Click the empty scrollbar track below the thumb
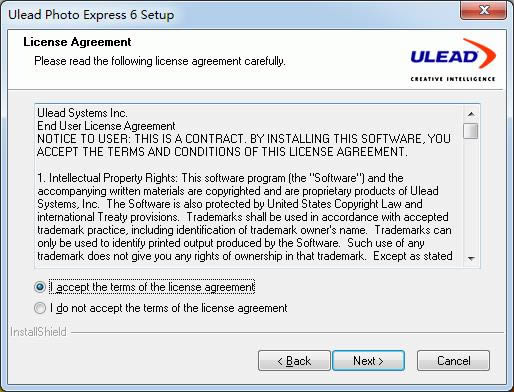The height and width of the screenshot is (392, 514). [471, 195]
